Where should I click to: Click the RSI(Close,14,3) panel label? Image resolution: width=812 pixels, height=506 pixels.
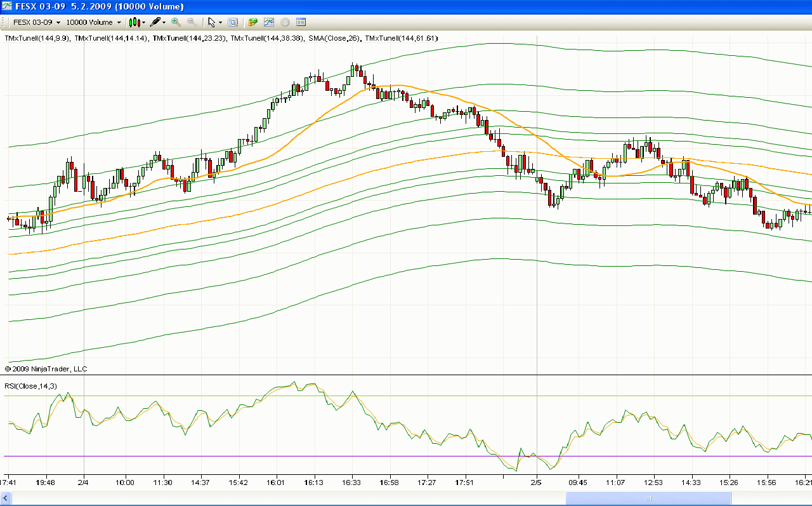coord(30,386)
